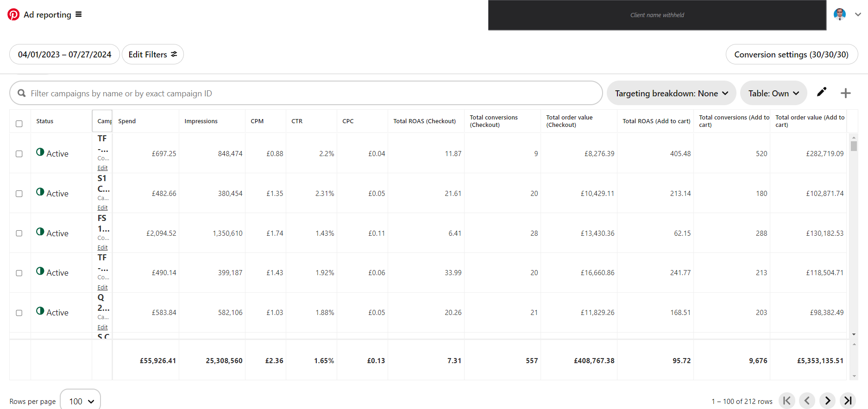Click the Pinterest logo icon
Image resolution: width=868 pixels, height=409 pixels.
pos(13,14)
